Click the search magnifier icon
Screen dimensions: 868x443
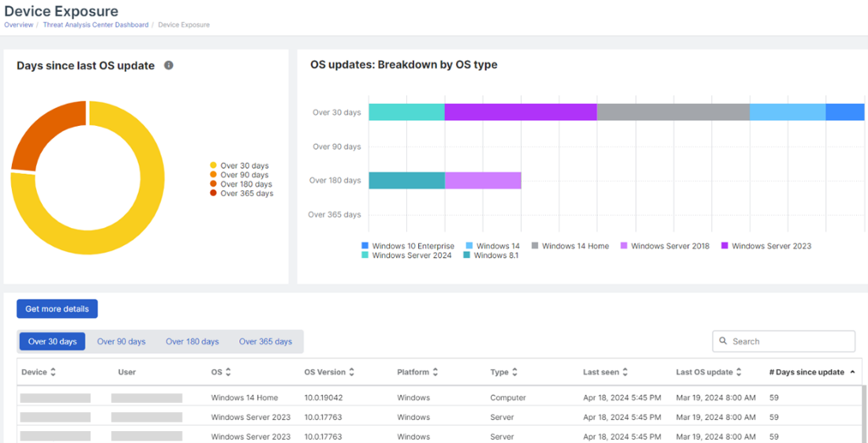[x=724, y=341]
